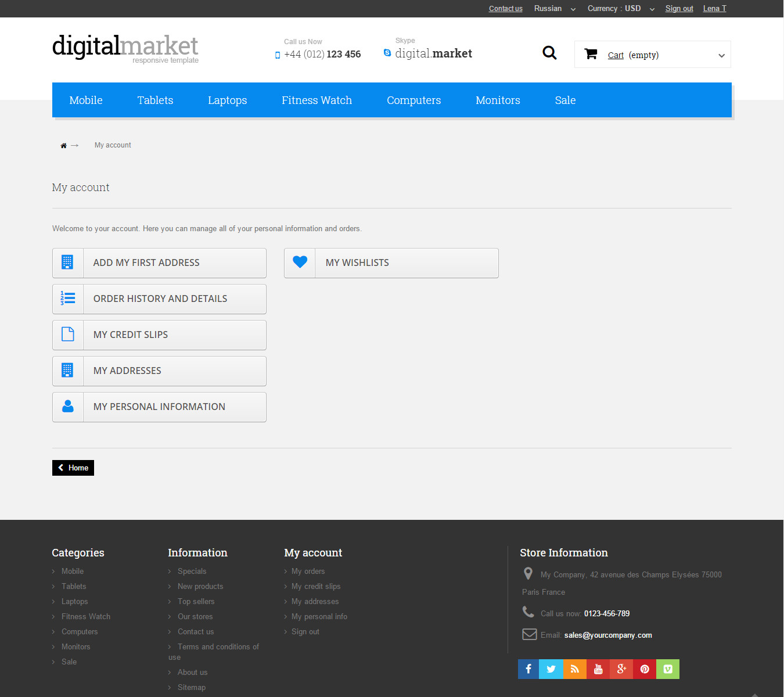Click Add My First Address button

[x=159, y=263]
